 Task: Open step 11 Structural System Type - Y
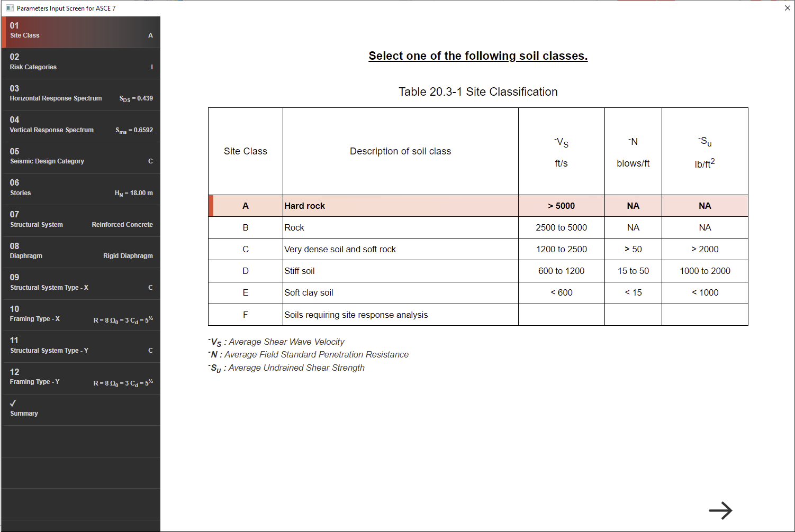80,345
